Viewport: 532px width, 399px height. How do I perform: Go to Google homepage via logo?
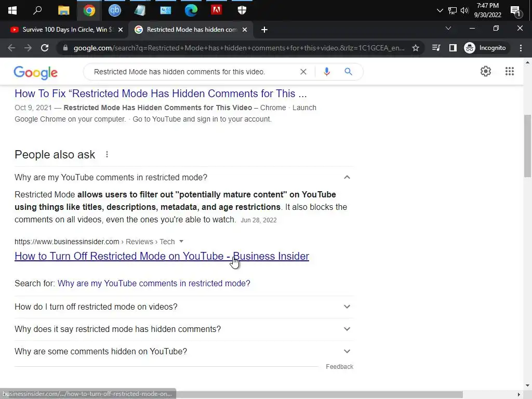point(36,72)
